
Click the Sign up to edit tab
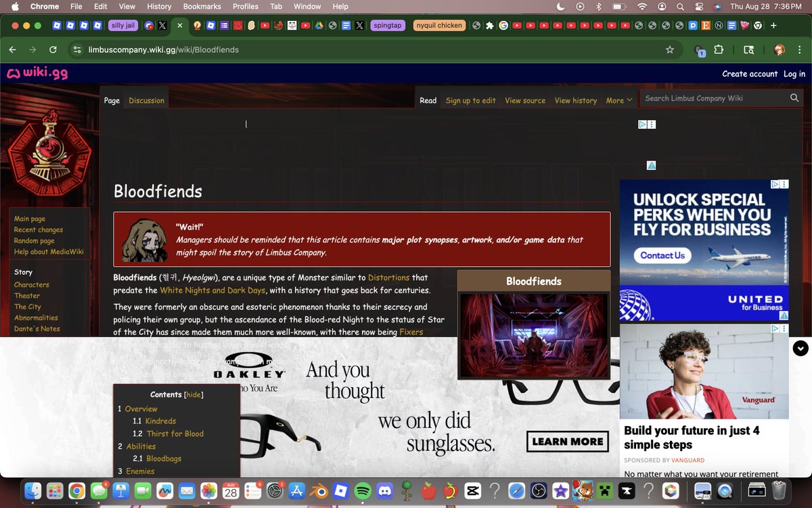[x=471, y=100]
